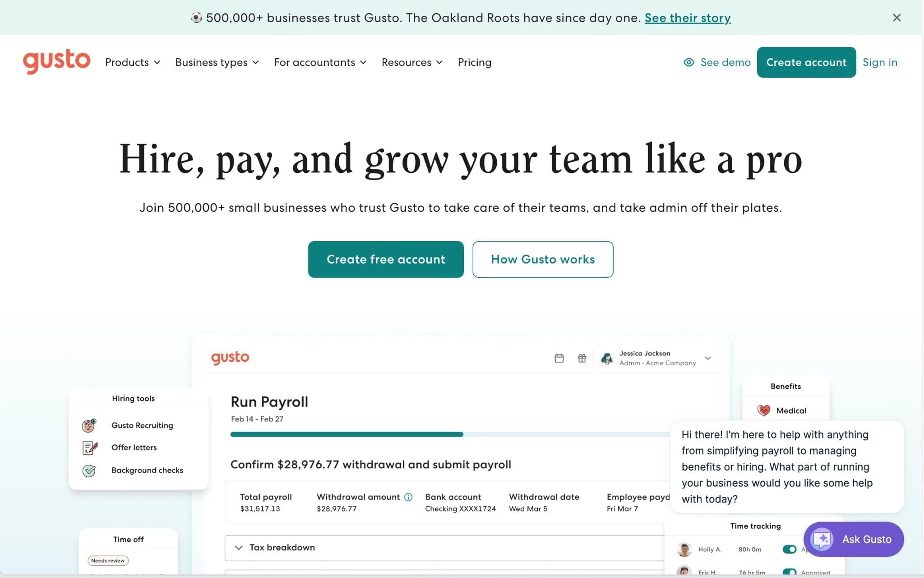Expand the Products dropdown menu

tap(133, 62)
